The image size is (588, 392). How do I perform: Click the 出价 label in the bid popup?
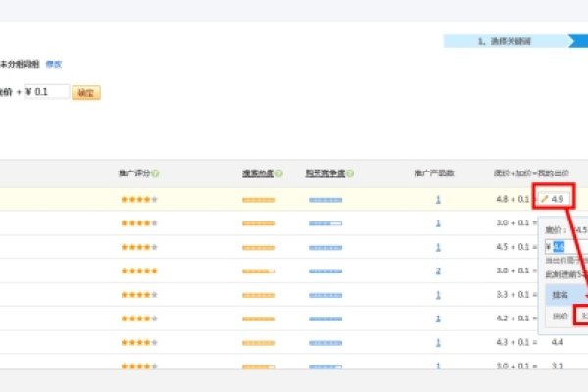[x=561, y=317]
